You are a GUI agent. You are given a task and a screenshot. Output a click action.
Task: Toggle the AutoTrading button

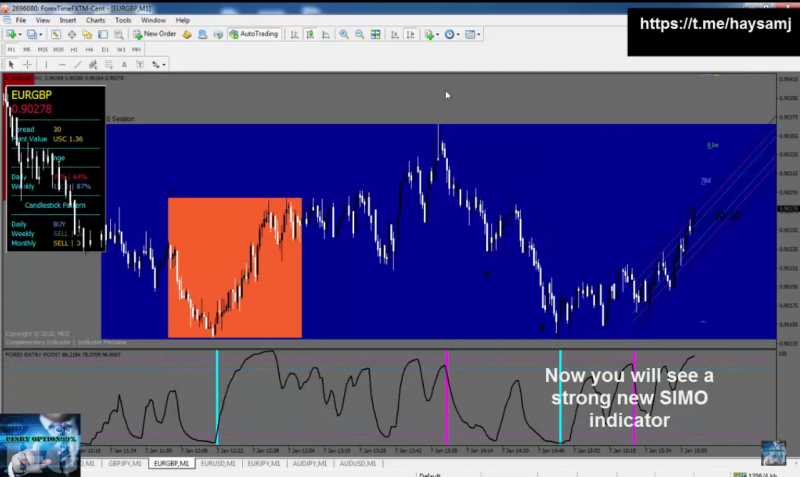254,34
